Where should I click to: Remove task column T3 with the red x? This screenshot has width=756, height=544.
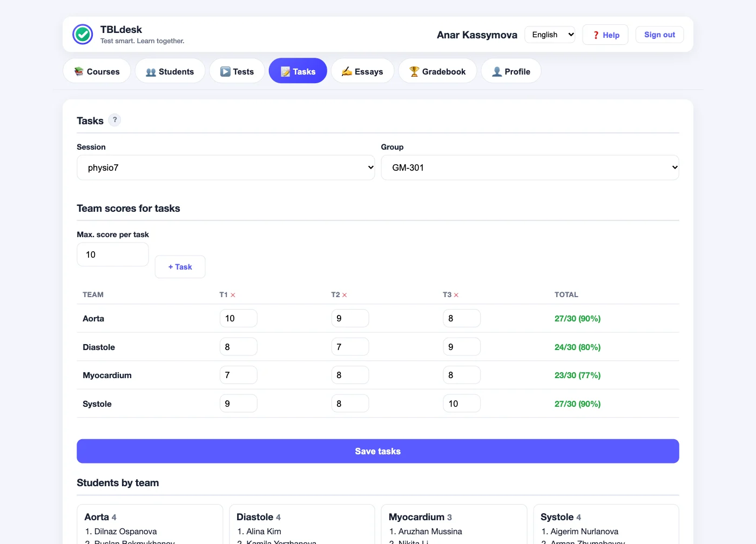pos(456,295)
